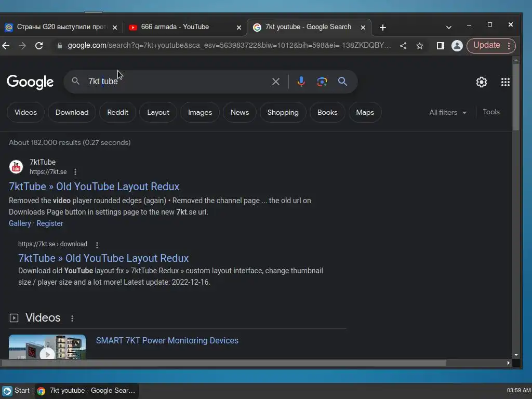
Task: Click the padlock site info icon
Action: tap(60, 46)
